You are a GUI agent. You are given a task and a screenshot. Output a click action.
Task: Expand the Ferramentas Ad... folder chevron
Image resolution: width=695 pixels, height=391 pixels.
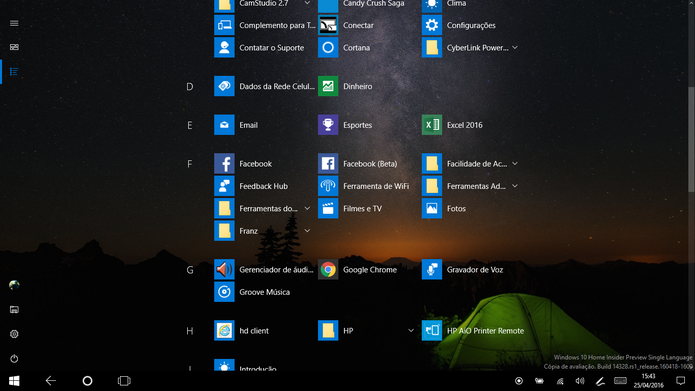tap(515, 186)
